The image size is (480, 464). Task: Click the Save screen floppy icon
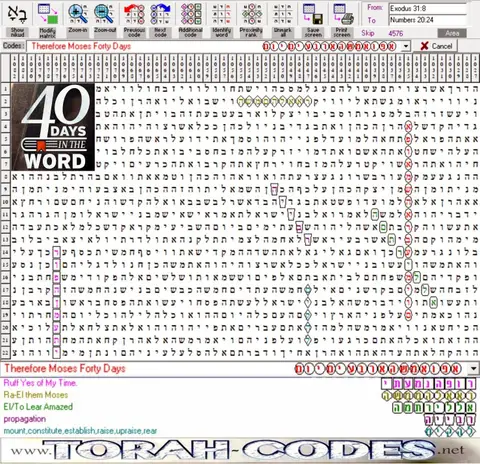pyautogui.click(x=313, y=14)
